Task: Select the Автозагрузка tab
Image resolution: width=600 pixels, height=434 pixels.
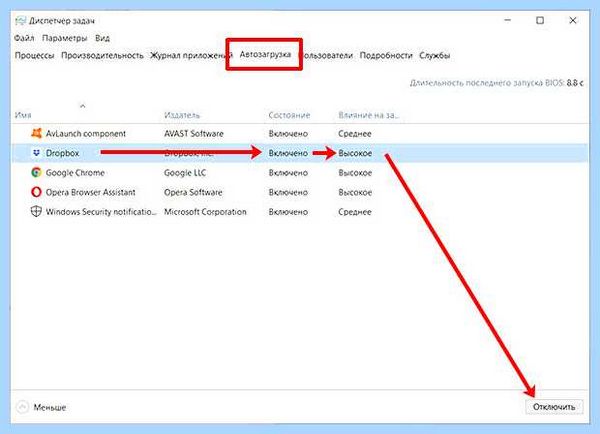Action: [x=265, y=54]
